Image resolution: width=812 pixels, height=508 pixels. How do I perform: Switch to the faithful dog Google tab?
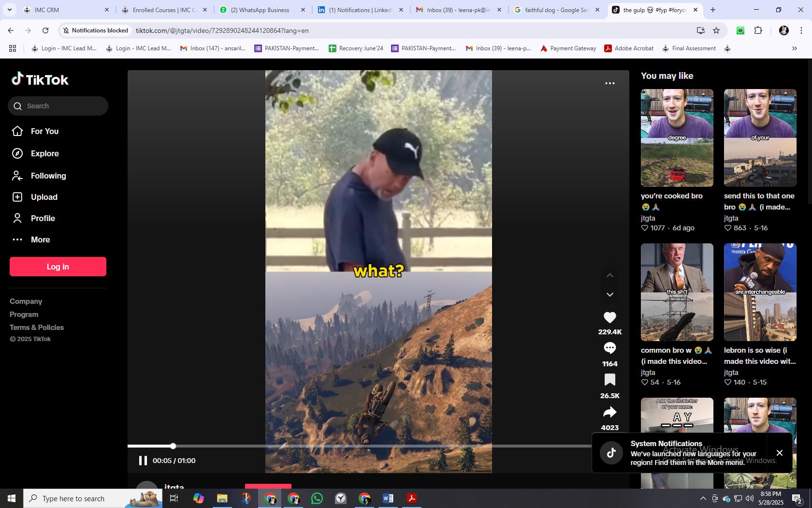point(557,10)
